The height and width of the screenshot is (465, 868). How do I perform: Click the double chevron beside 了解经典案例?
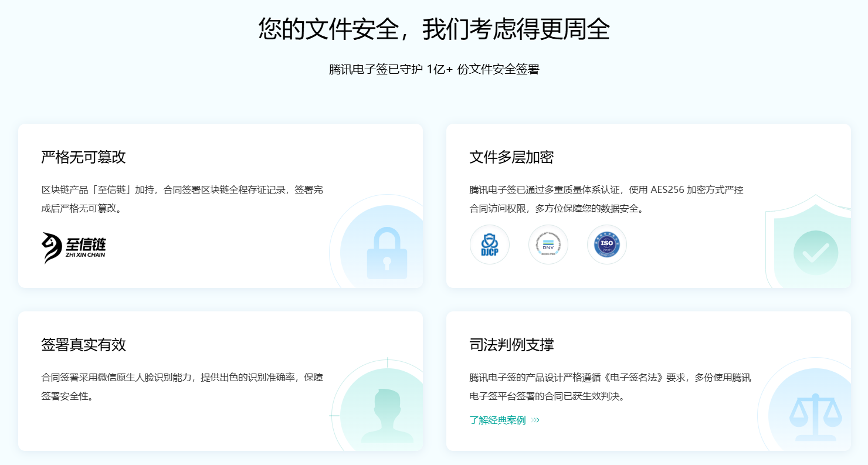pos(535,420)
